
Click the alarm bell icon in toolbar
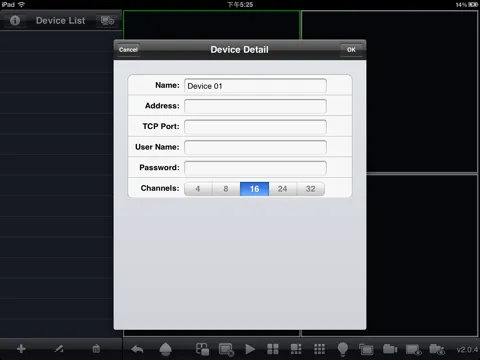pyautogui.click(x=166, y=349)
